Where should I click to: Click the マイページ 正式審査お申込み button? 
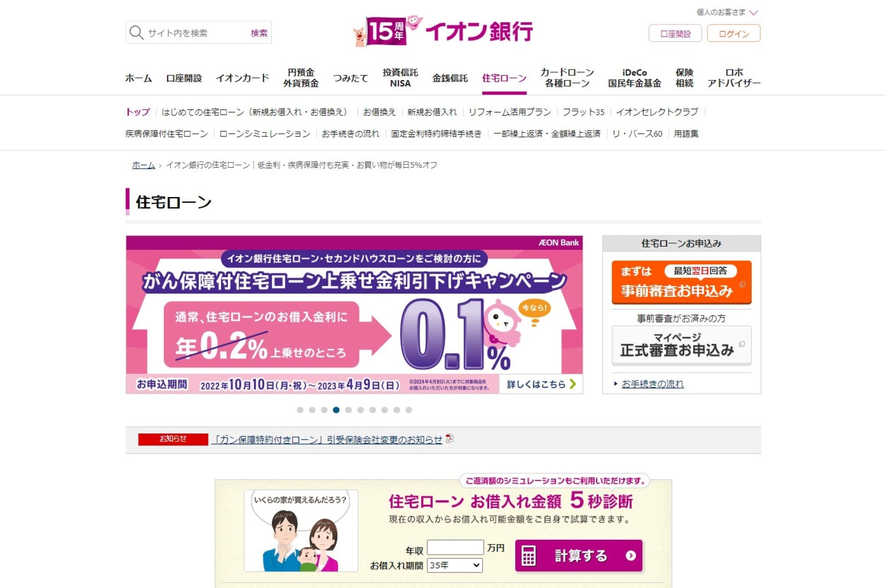pyautogui.click(x=681, y=345)
